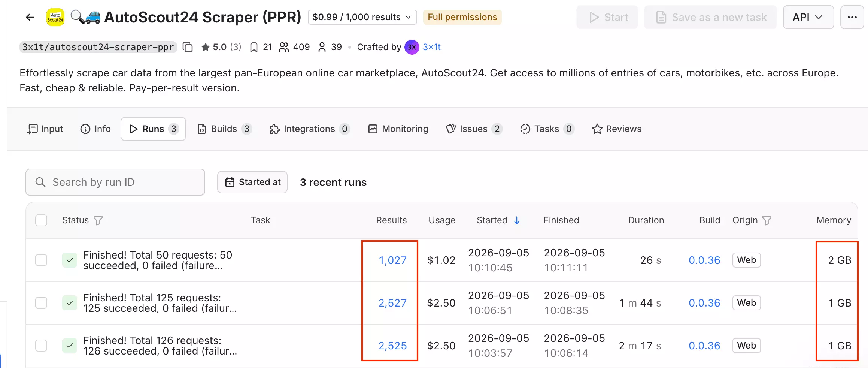The image size is (868, 368).
Task: Click the 'Finished! Total 50 requests' status message
Action: click(x=158, y=260)
